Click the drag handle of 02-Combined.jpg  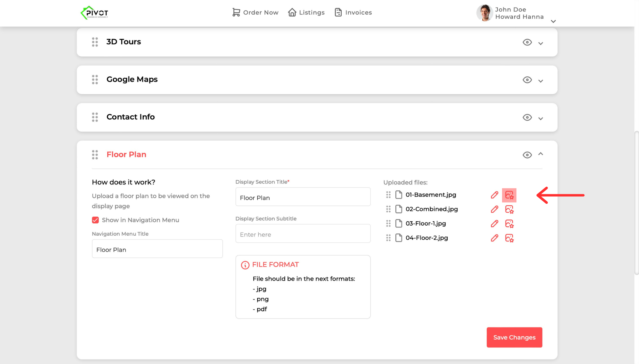pyautogui.click(x=388, y=209)
